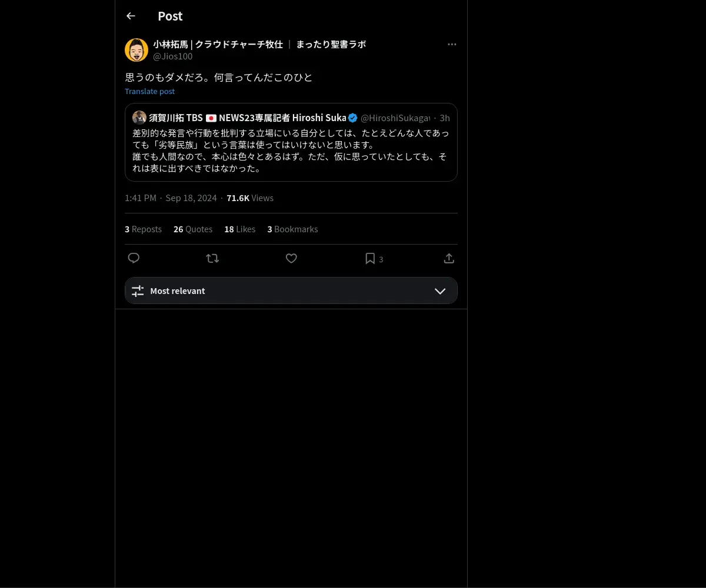Share the post via the upload icon

click(449, 258)
